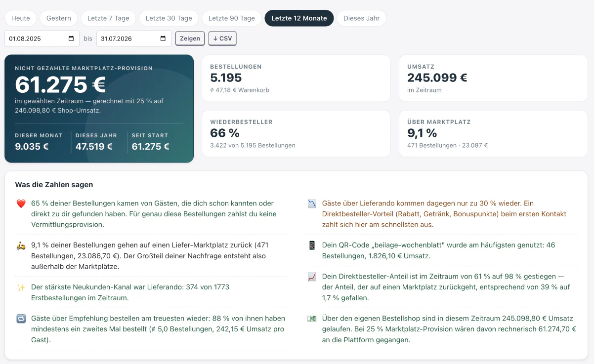
Task: Focus the start date field 01.08.2025
Action: (x=42, y=39)
